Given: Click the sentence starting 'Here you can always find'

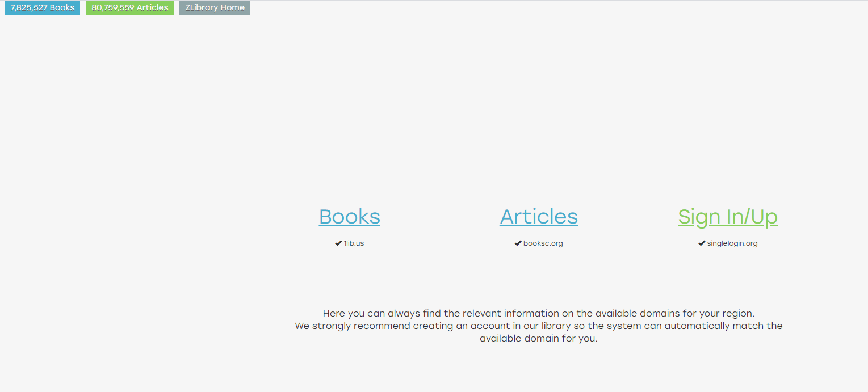Looking at the screenshot, I should tap(539, 313).
